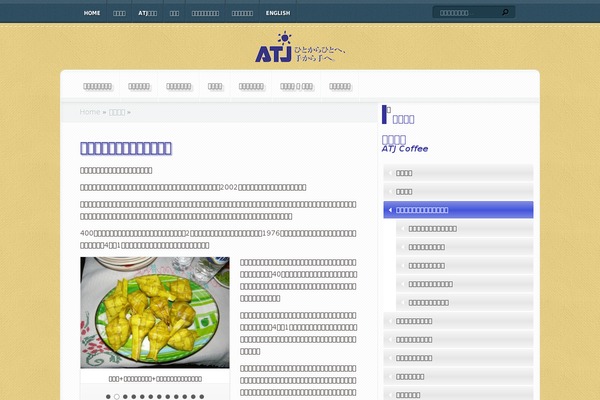Click the ATJ logo banner
The height and width of the screenshot is (400, 600).
pos(300,47)
